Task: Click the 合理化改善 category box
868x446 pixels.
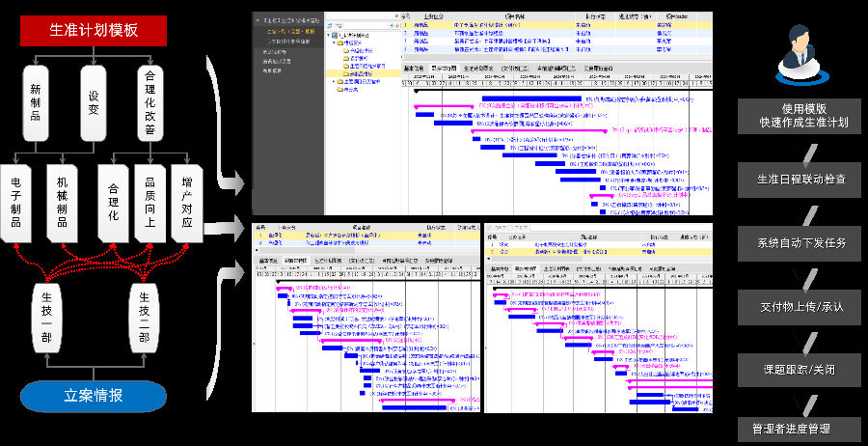Action: 149,103
